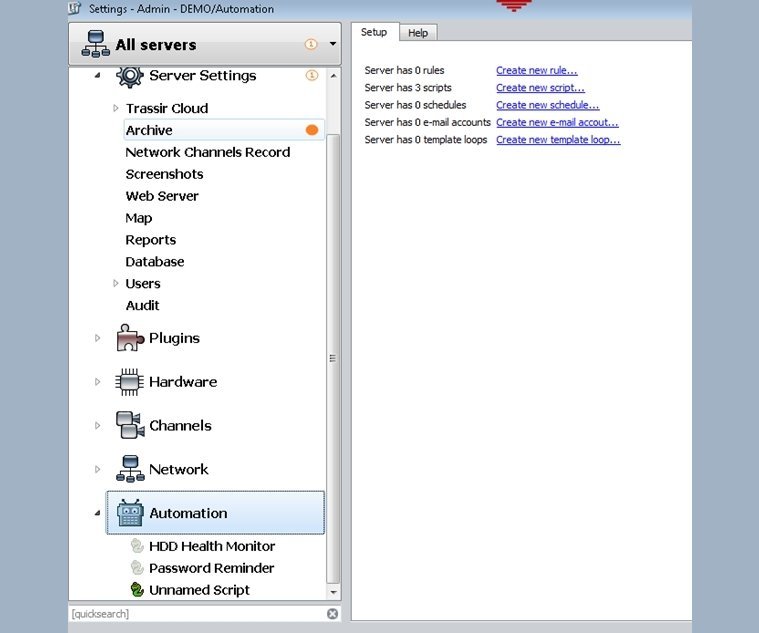This screenshot has width=759, height=633.
Task: Click the Settings window title icon
Action: [75, 8]
